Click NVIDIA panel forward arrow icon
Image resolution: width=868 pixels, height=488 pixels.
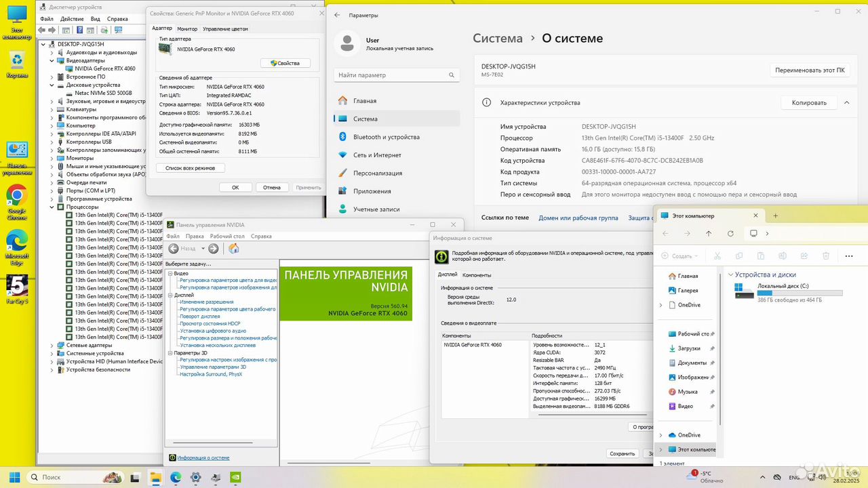tap(214, 249)
